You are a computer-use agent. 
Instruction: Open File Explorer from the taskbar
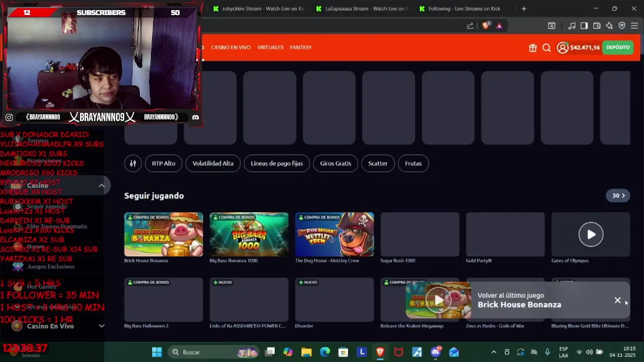coord(306,352)
